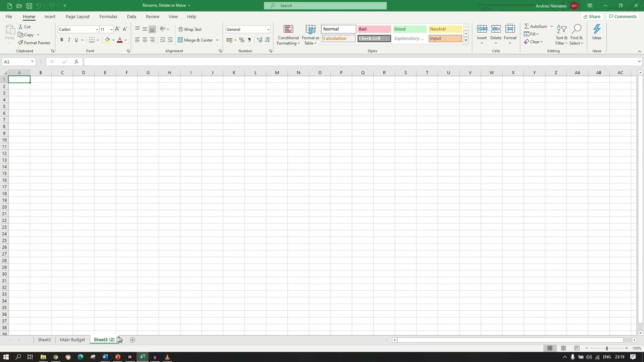Toggle Wrap Text on selected cell

point(190,29)
